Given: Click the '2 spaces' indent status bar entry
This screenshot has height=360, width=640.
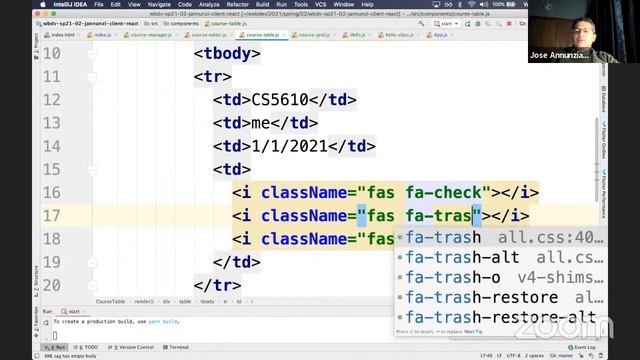Looking at the screenshot, I should (534, 356).
